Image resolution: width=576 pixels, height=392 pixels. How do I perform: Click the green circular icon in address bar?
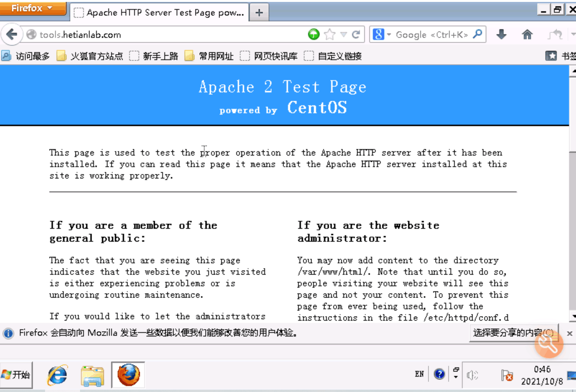tap(313, 34)
